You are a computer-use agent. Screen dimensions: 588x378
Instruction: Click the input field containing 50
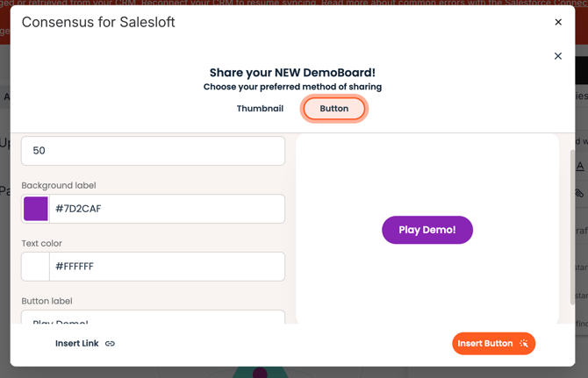pos(153,151)
